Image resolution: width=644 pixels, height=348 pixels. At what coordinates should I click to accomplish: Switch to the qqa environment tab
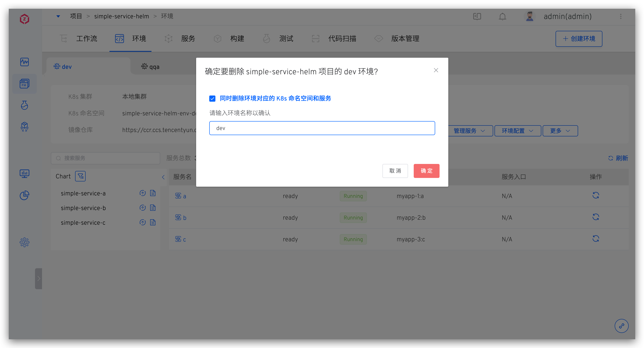click(154, 66)
